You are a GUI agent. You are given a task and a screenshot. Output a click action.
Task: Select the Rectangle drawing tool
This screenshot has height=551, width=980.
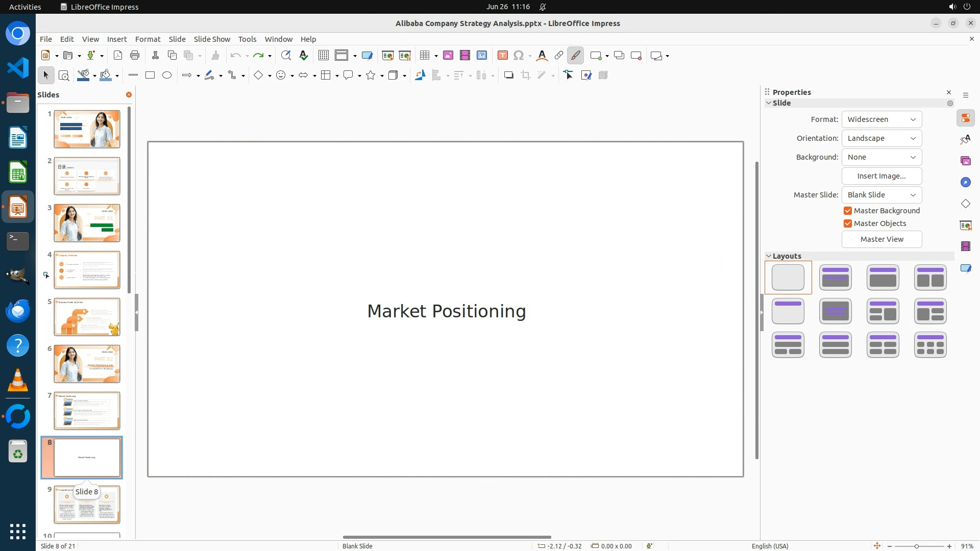[150, 76]
